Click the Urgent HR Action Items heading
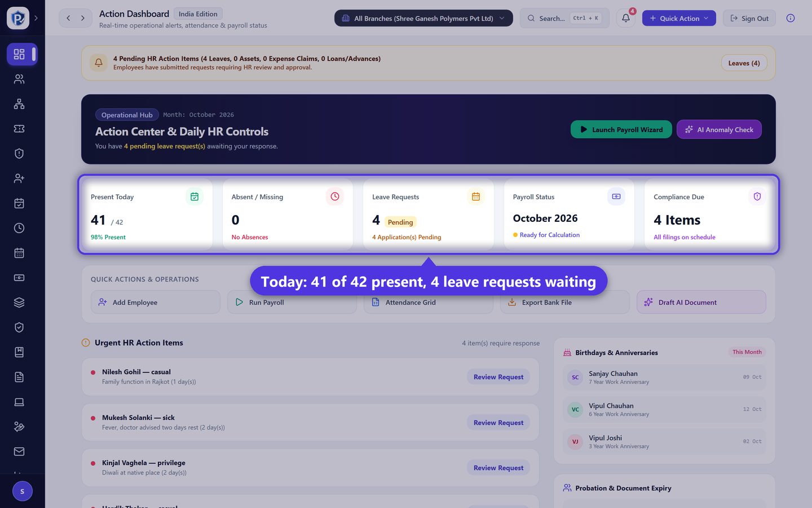The height and width of the screenshot is (508, 812). tap(139, 343)
